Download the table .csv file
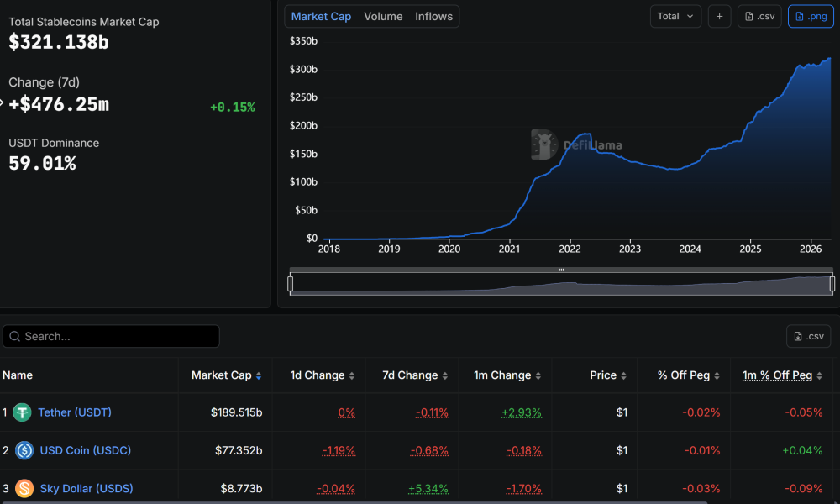 (808, 336)
